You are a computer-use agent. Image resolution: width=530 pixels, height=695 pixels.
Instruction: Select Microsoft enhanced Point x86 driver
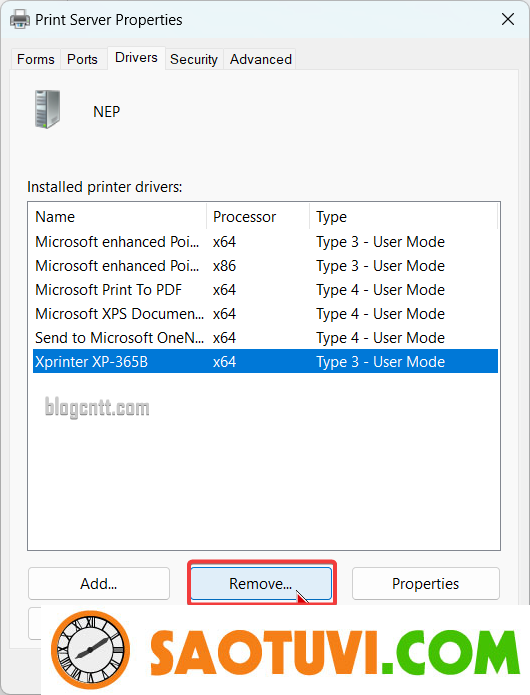click(265, 266)
